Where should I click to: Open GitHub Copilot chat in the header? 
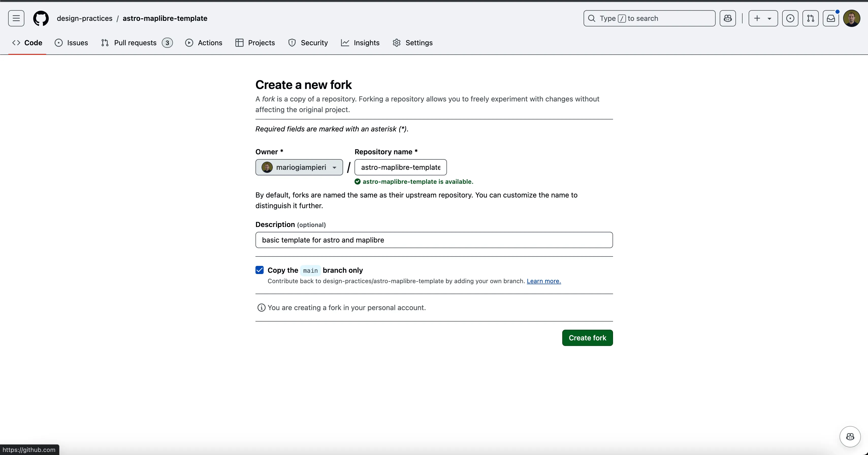click(x=728, y=18)
